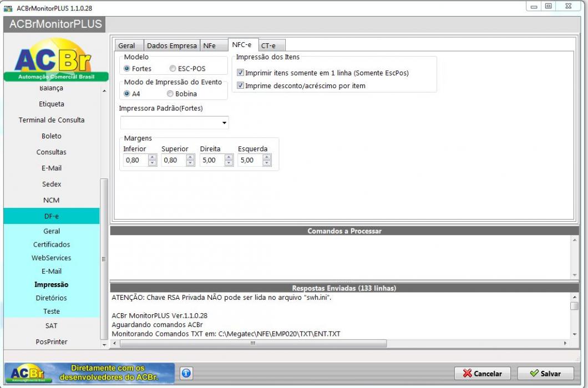Click the horizontal scrollbar thumb in responses
Image resolution: width=588 pixels, height=388 pixels.
point(253,343)
